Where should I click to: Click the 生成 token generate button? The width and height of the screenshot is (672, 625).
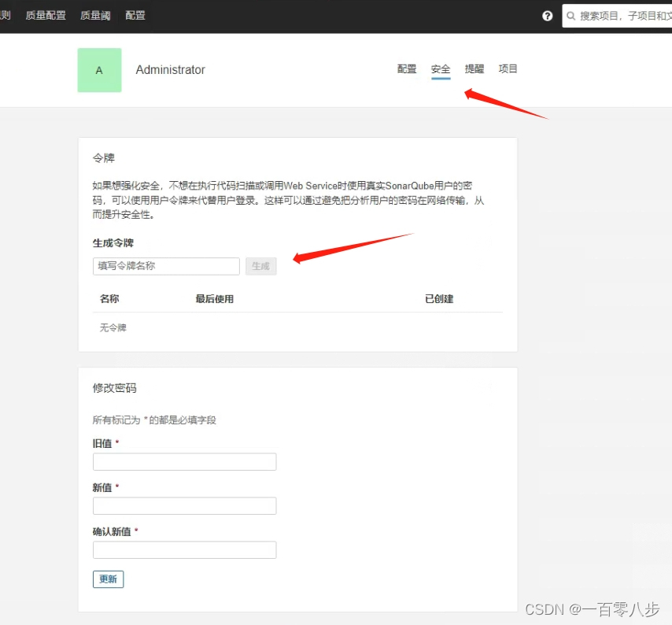point(260,266)
